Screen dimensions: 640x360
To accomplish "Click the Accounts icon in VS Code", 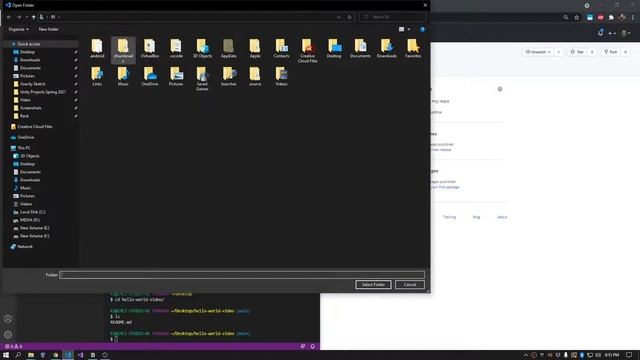I will 8,319.
